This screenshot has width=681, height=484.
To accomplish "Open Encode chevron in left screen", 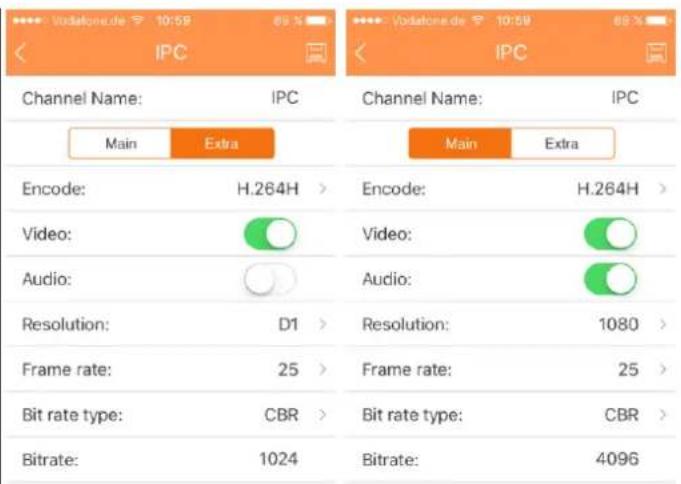I will [x=323, y=189].
